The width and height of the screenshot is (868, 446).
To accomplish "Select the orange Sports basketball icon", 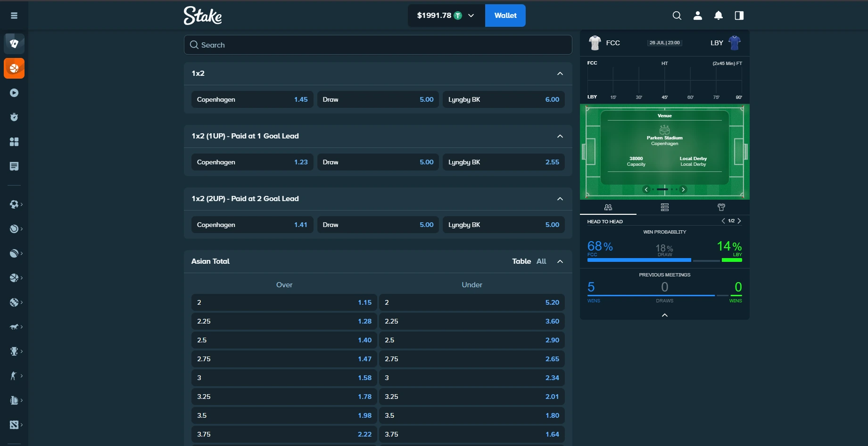I will click(14, 68).
